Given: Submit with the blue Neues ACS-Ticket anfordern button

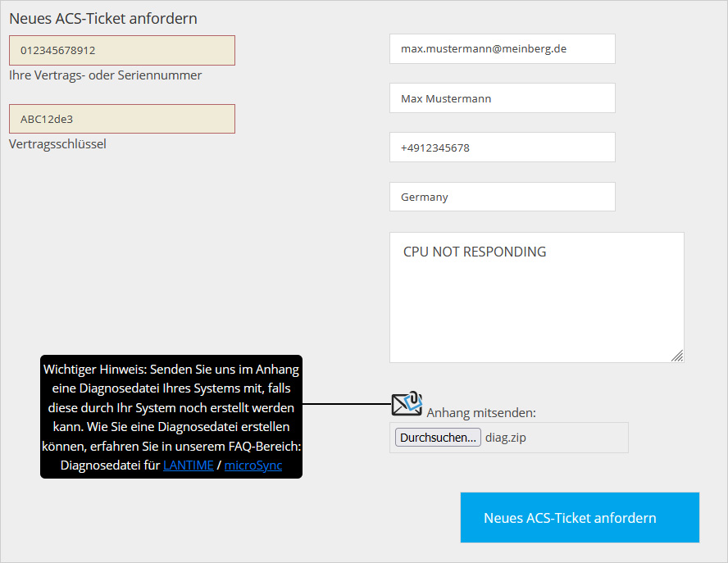Looking at the screenshot, I should (x=580, y=518).
